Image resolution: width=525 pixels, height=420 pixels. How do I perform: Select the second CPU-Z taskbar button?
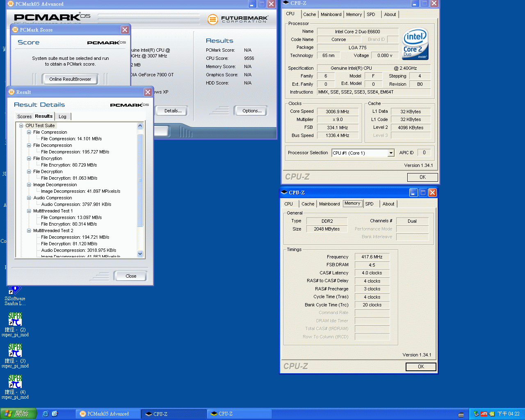click(239, 414)
